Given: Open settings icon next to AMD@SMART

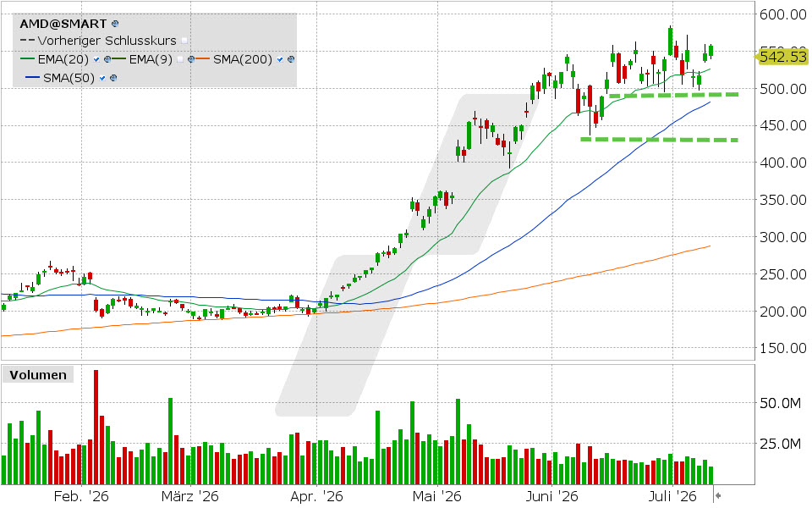Looking at the screenshot, I should tap(115, 24).
